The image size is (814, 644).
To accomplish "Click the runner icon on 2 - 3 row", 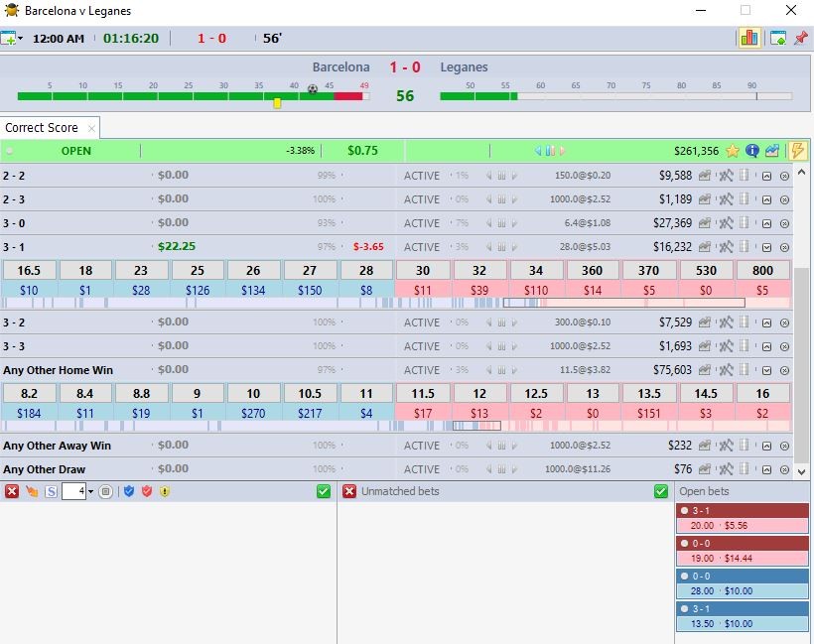I will (x=726, y=199).
